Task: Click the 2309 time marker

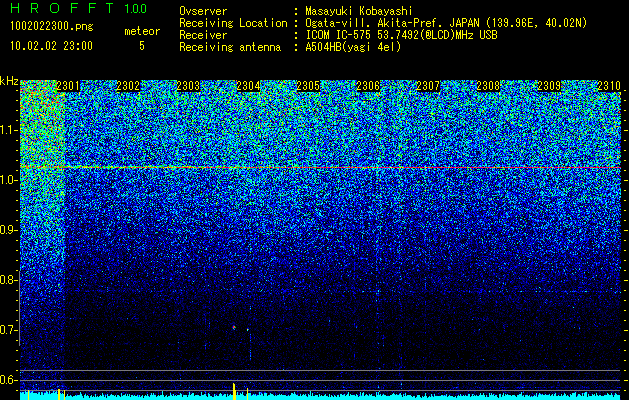Action: pos(549,86)
